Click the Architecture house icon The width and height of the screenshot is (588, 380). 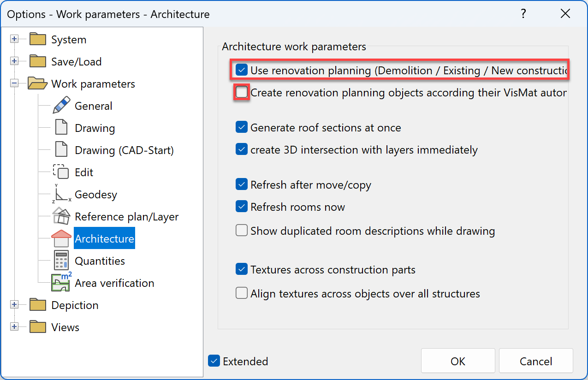pyautogui.click(x=61, y=238)
